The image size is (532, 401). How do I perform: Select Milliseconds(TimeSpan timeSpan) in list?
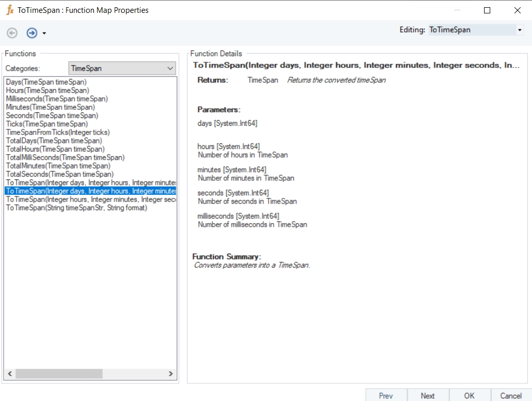tap(57, 98)
